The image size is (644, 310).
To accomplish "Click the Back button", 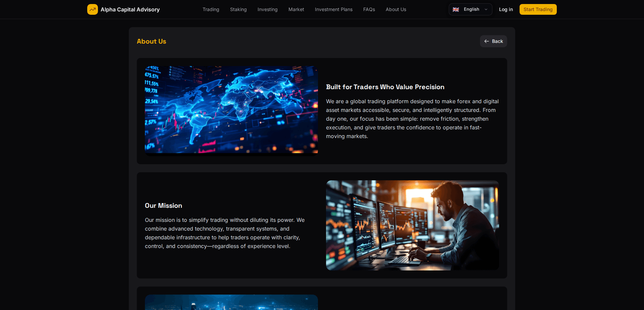I will click(493, 41).
